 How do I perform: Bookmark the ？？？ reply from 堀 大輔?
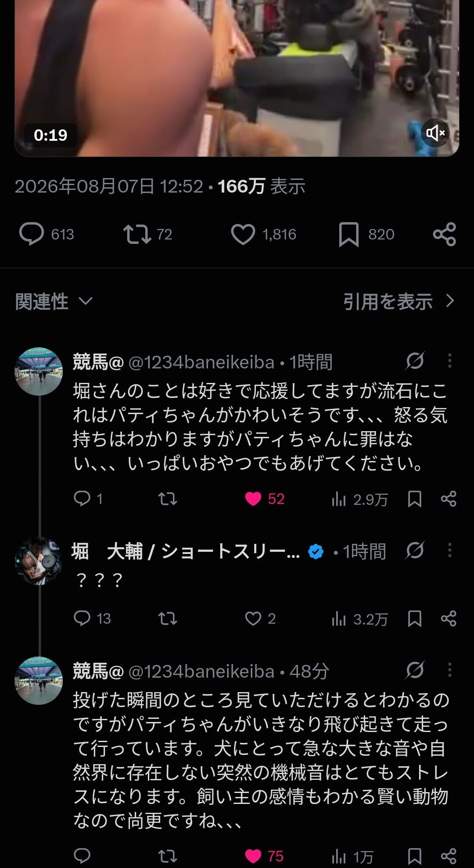415,618
